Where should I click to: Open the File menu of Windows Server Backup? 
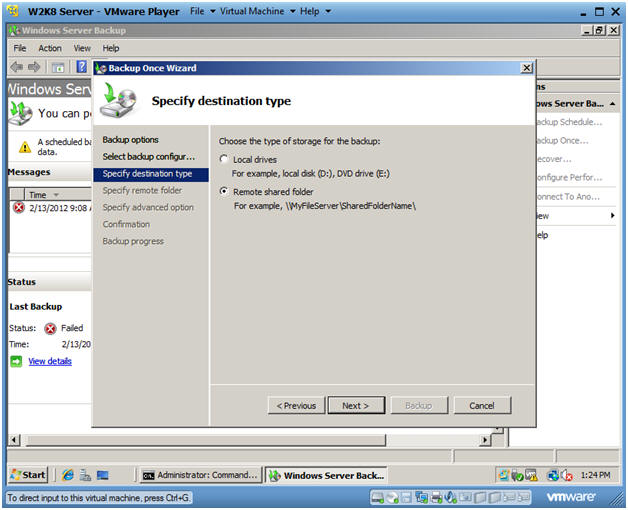[20, 48]
